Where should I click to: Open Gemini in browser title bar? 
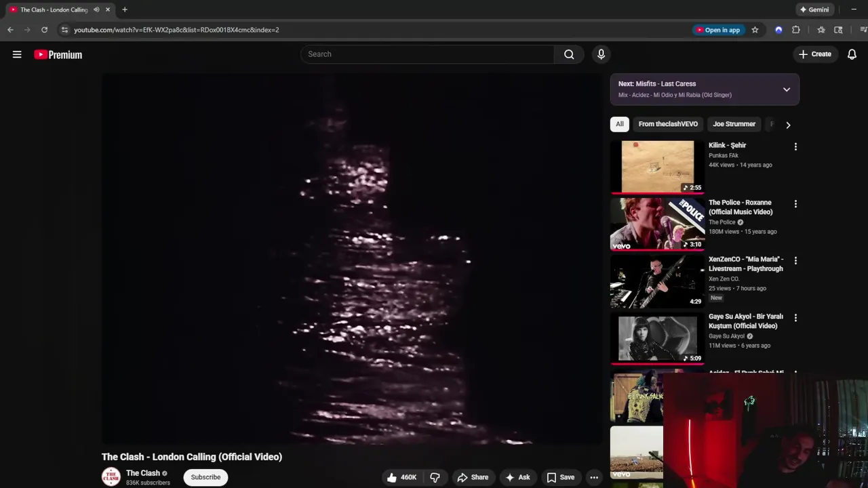click(x=814, y=9)
